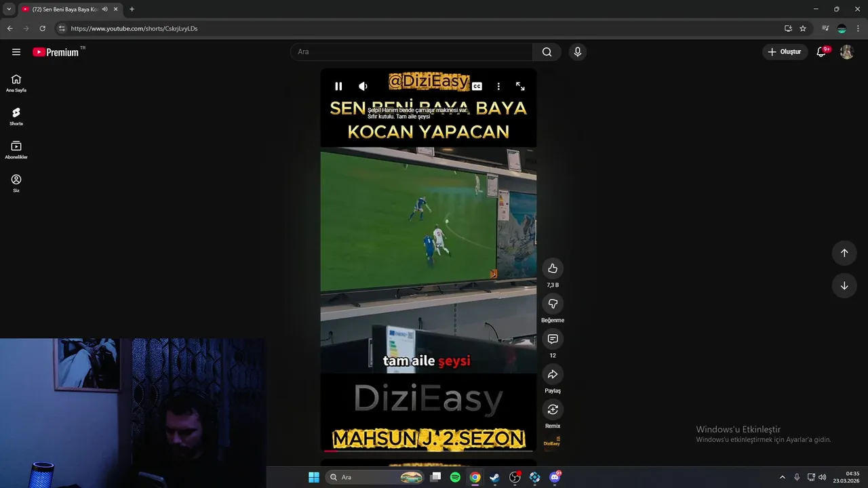The width and height of the screenshot is (868, 488).
Task: Open the Siz profile page in sidebar
Action: [x=16, y=183]
